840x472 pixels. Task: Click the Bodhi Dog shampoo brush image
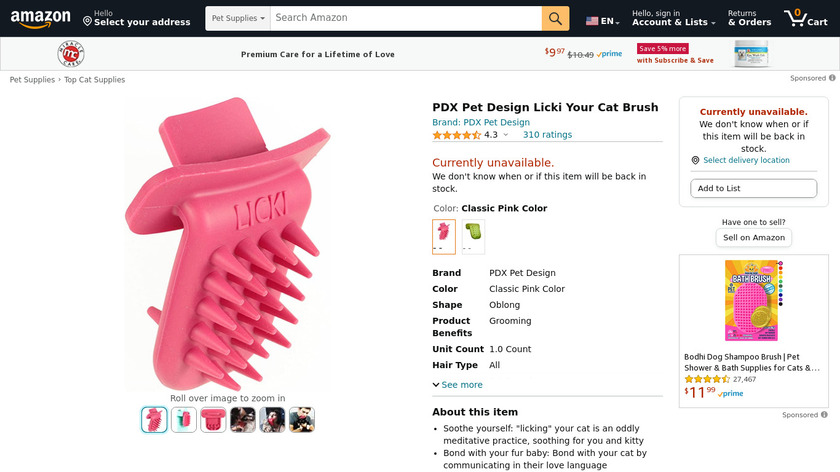pos(753,300)
